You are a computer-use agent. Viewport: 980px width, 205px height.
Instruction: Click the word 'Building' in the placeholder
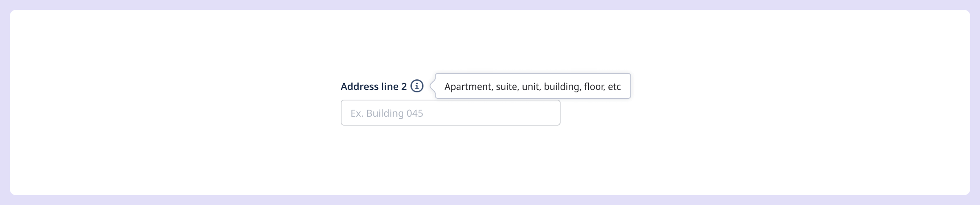pyautogui.click(x=385, y=113)
